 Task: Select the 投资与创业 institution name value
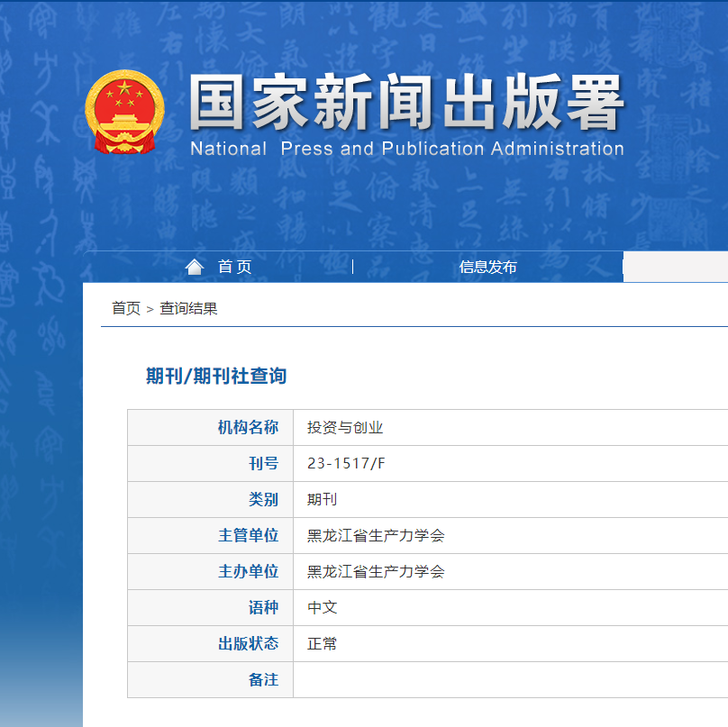pos(345,428)
